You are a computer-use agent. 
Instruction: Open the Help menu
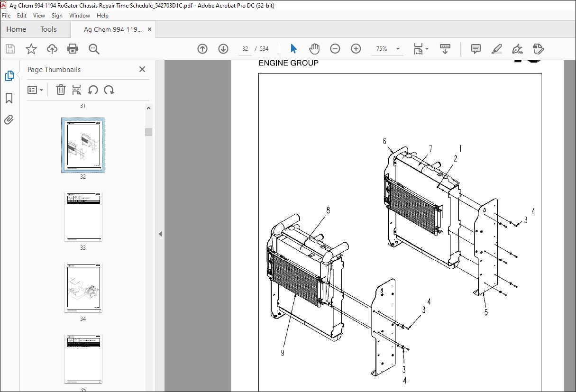coord(102,16)
